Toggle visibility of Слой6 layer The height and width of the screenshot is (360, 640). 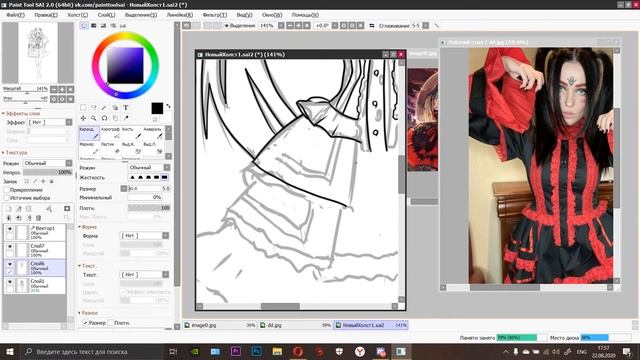click(x=10, y=264)
